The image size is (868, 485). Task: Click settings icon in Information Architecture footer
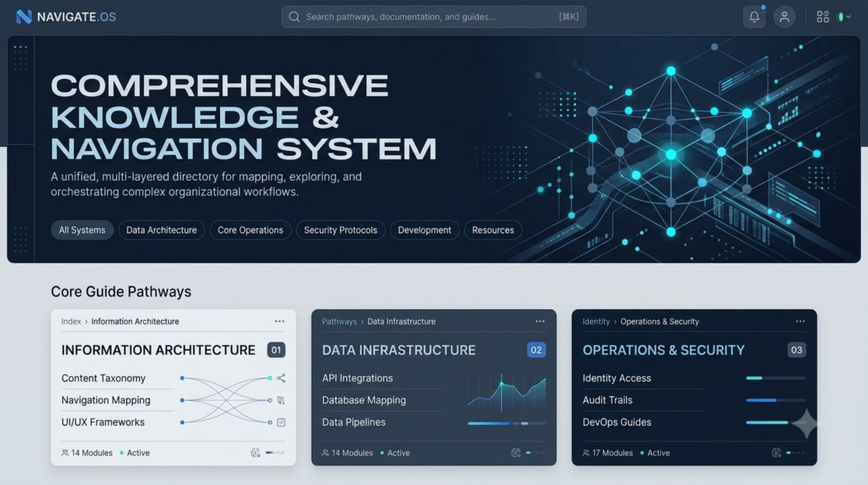pyautogui.click(x=255, y=453)
